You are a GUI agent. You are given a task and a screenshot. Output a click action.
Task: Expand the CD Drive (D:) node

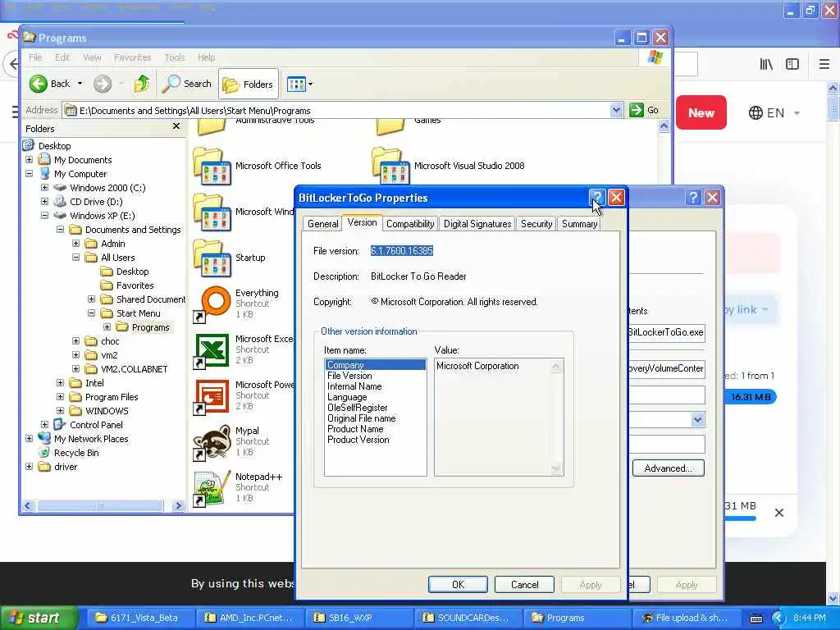[x=44, y=202]
